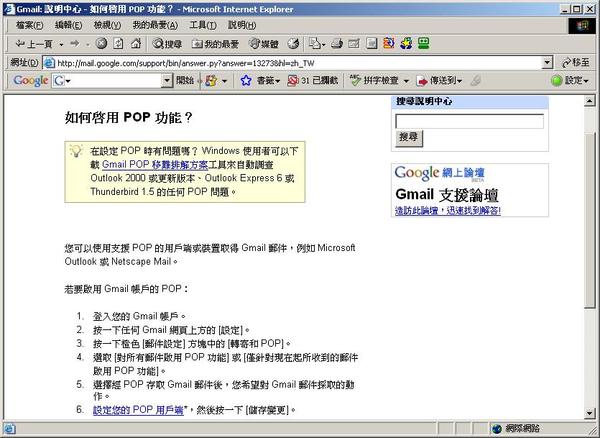
Task: Click the edit page icon
Action: tap(354, 44)
